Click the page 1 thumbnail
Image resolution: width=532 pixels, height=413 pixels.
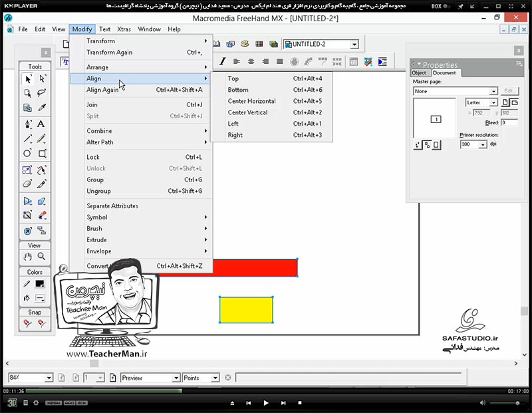(x=436, y=119)
